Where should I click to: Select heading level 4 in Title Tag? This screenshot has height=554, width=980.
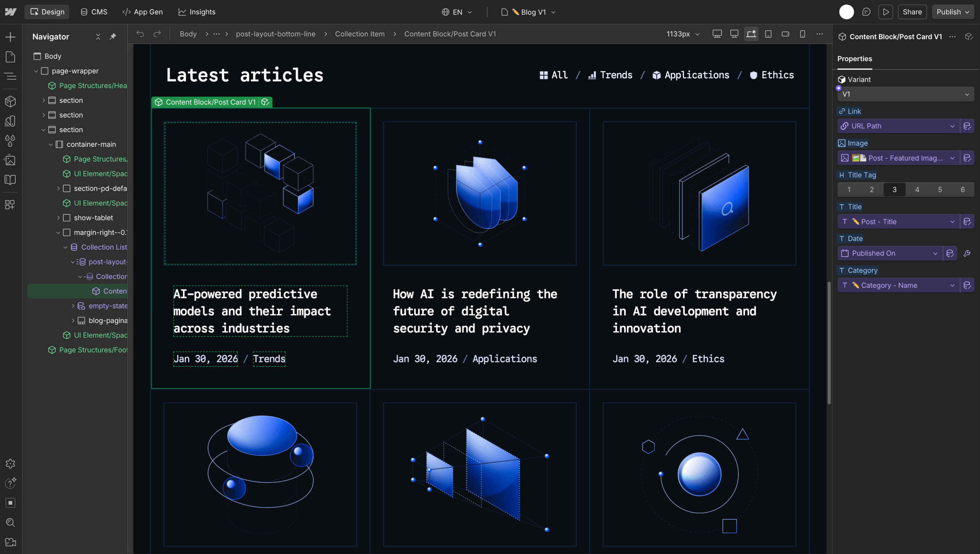pyautogui.click(x=917, y=189)
